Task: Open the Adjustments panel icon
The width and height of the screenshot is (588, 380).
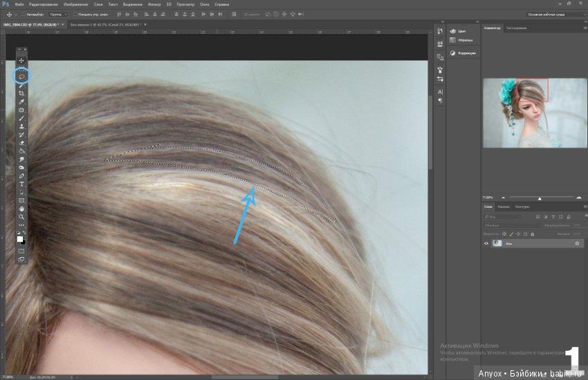Action: [452, 53]
